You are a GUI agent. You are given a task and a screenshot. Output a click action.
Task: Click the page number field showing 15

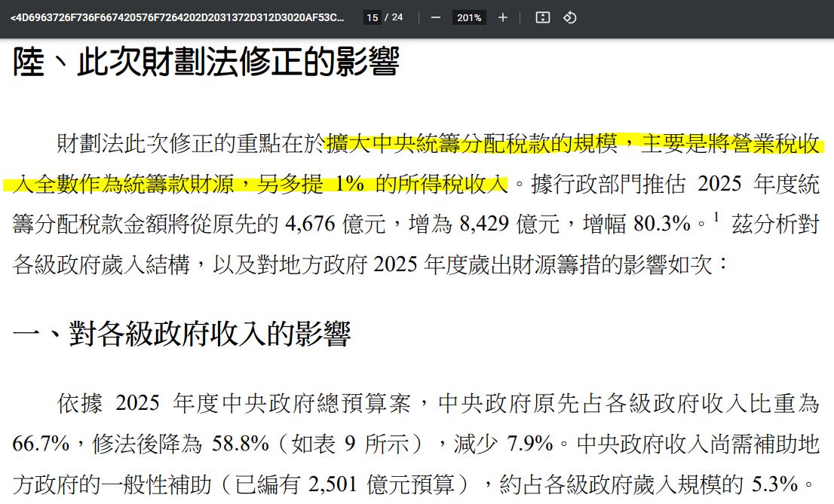371,17
